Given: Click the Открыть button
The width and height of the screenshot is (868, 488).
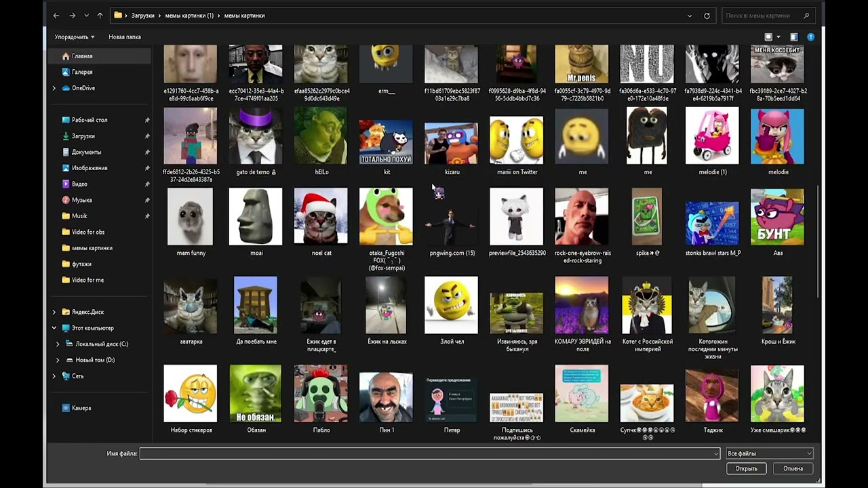Looking at the screenshot, I should [746, 468].
